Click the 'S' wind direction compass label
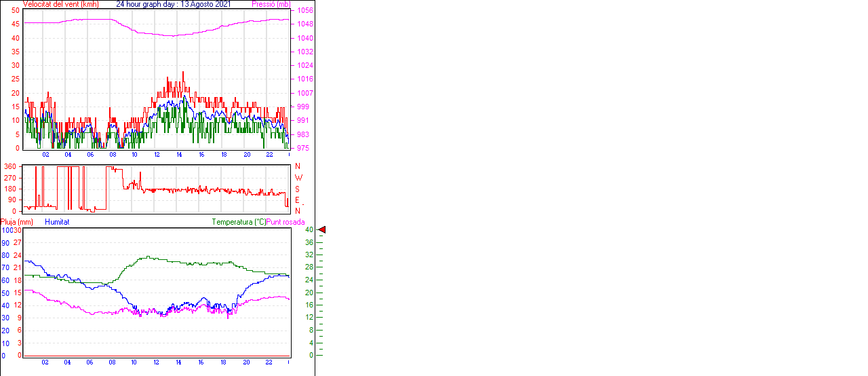 click(298, 189)
